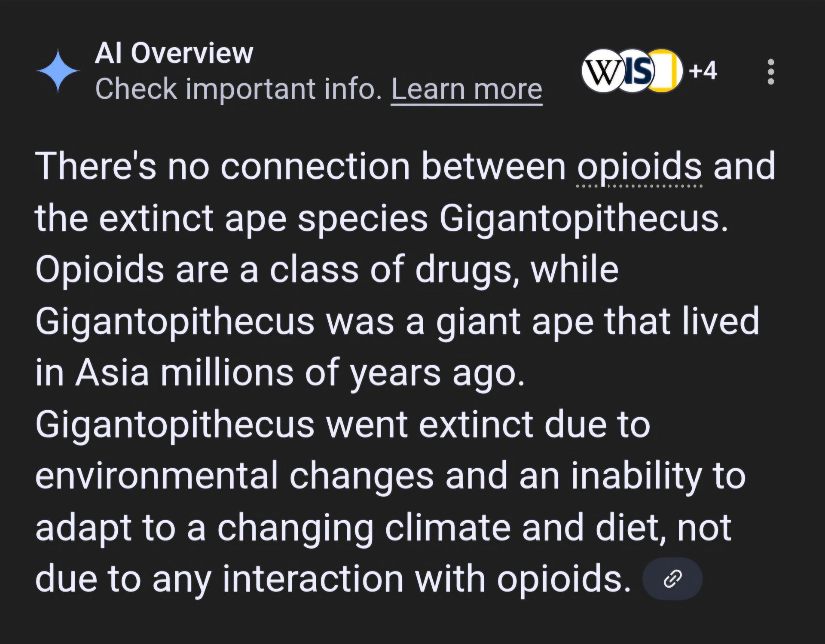Follow the Learn more link
This screenshot has width=825, height=644.
click(x=467, y=89)
